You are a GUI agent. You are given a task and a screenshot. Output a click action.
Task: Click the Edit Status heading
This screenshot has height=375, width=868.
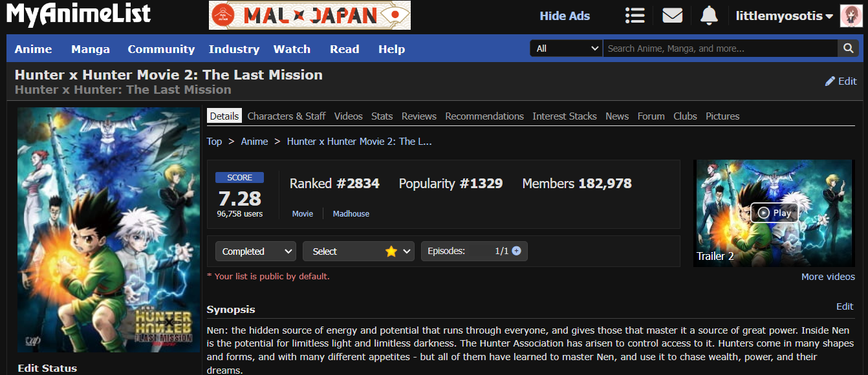coord(47,369)
